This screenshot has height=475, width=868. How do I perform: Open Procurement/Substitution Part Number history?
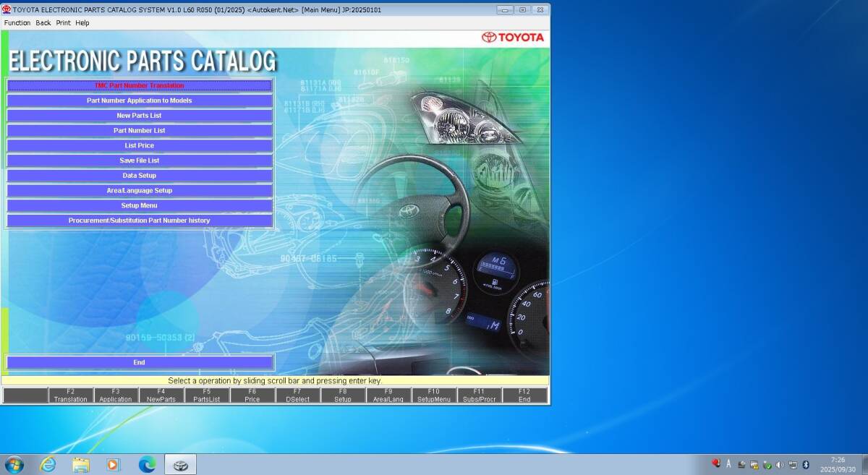(139, 221)
